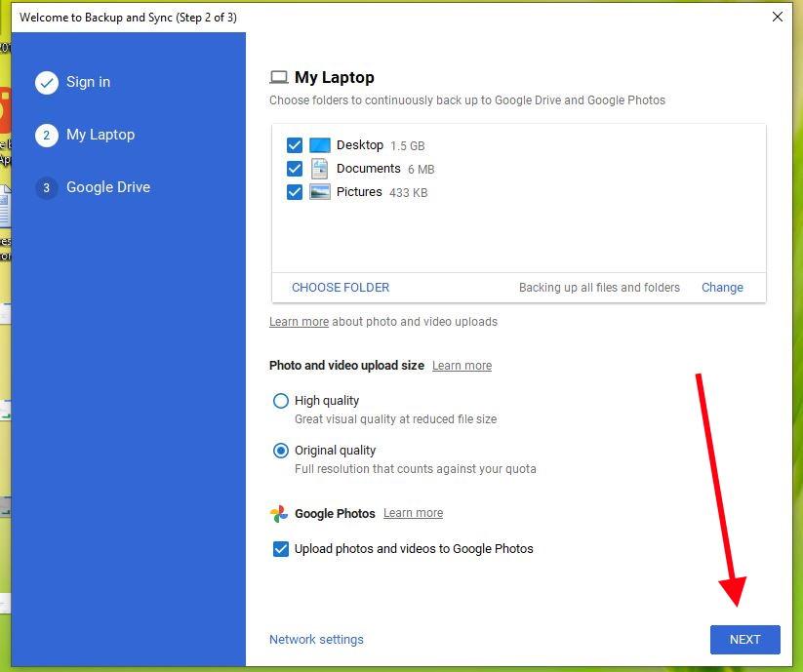Open the Google Drive step
Screen dimensions: 803x672
(108, 187)
